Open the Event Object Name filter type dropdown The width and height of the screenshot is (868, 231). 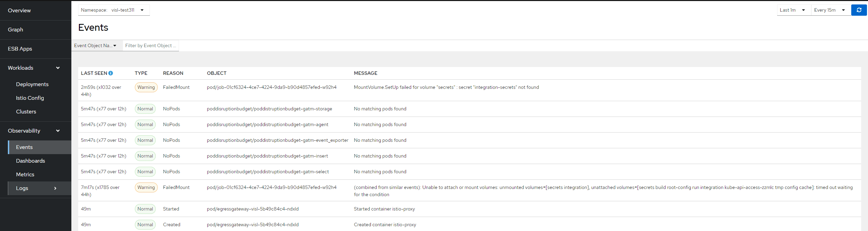pos(96,46)
